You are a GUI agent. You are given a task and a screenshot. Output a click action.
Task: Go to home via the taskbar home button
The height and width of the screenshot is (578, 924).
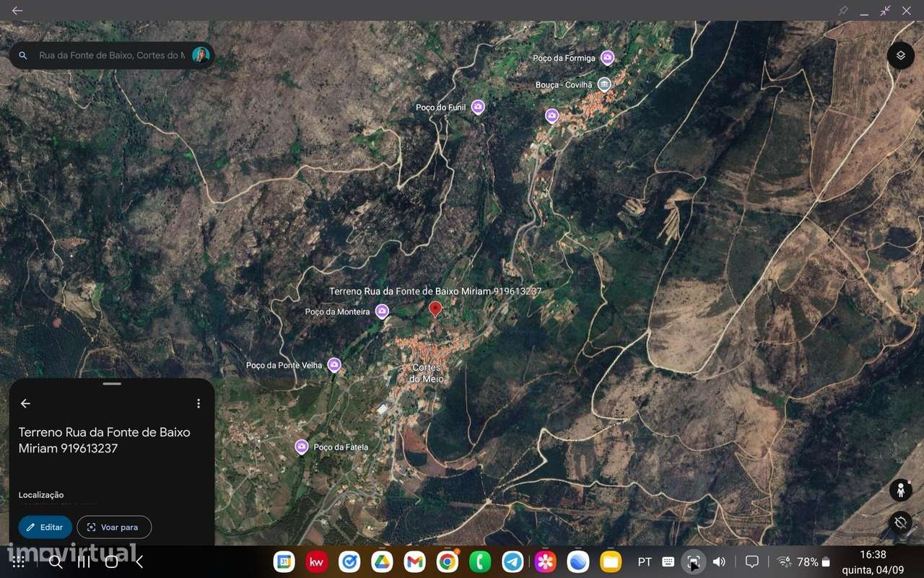tap(111, 562)
